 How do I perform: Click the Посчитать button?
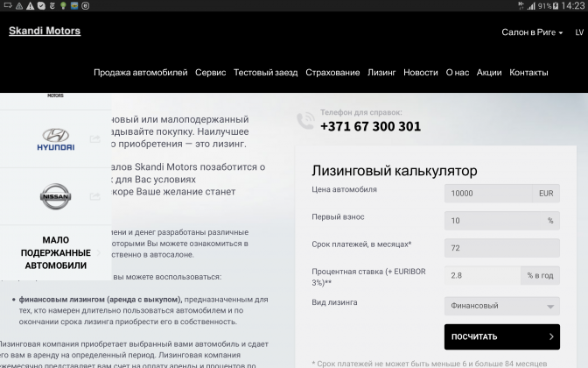(x=501, y=336)
